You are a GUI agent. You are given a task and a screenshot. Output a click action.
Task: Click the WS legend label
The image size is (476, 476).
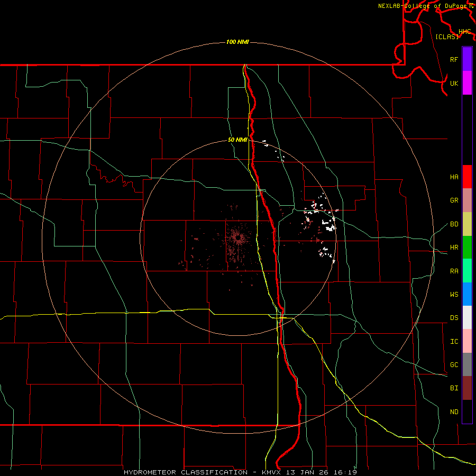(454, 295)
